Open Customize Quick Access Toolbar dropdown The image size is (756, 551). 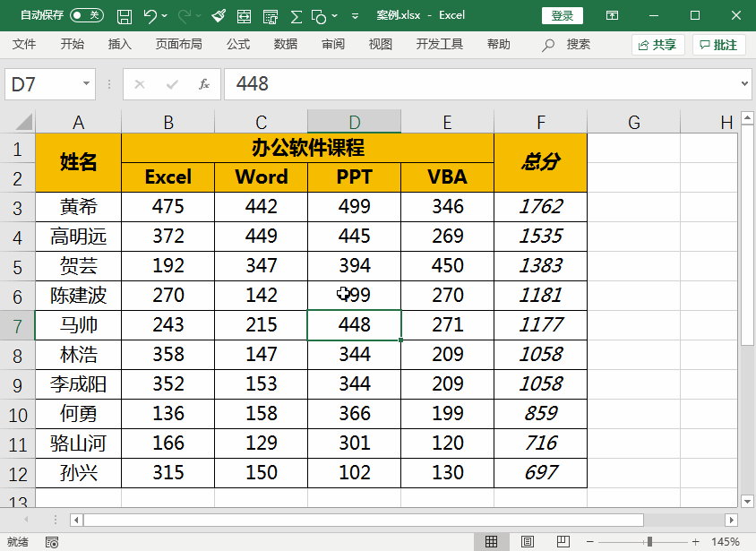coord(355,16)
